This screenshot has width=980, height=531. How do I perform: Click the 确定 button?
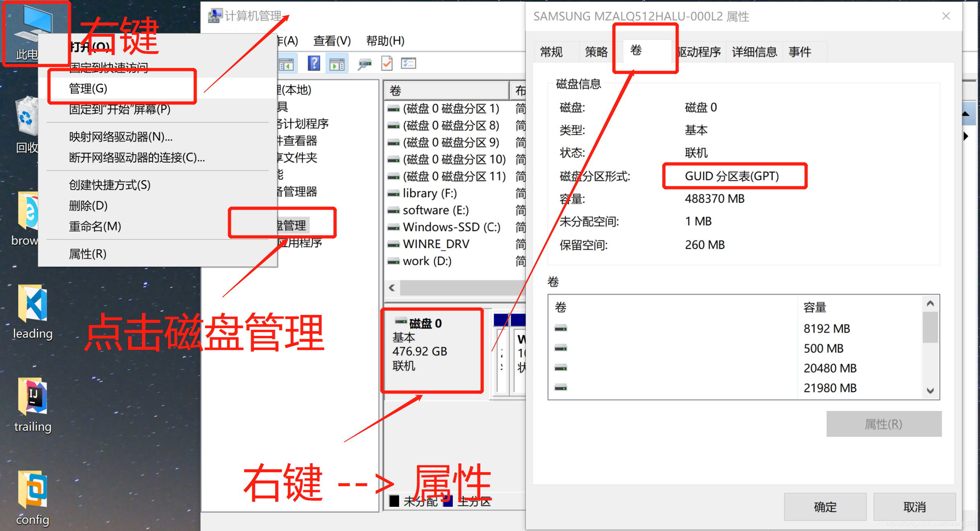tap(825, 506)
